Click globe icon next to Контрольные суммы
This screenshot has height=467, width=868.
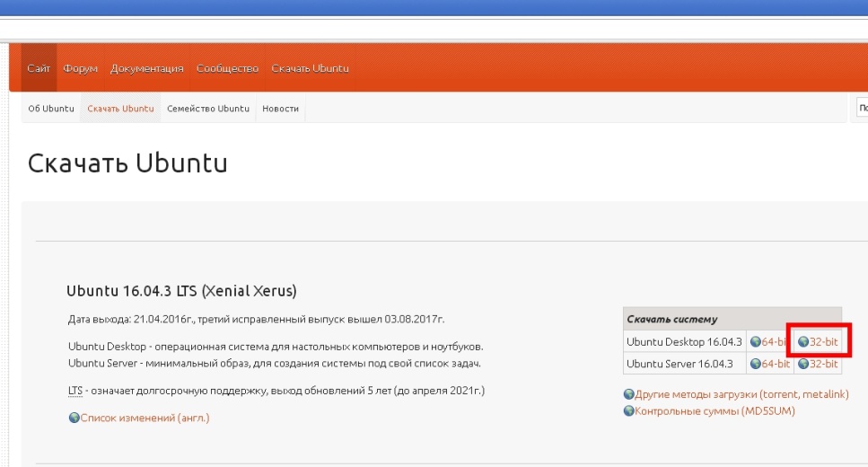[628, 411]
